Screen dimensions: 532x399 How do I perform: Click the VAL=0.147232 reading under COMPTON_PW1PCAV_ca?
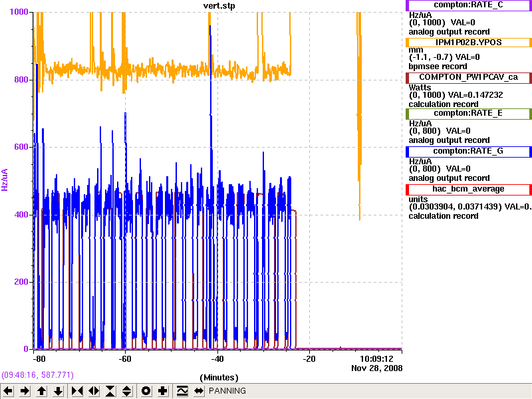[x=475, y=95]
